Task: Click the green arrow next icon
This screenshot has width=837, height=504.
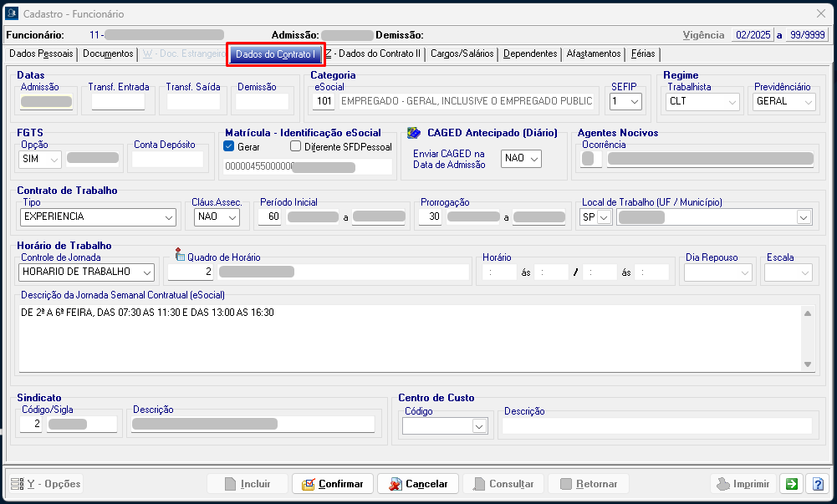Action: point(789,484)
